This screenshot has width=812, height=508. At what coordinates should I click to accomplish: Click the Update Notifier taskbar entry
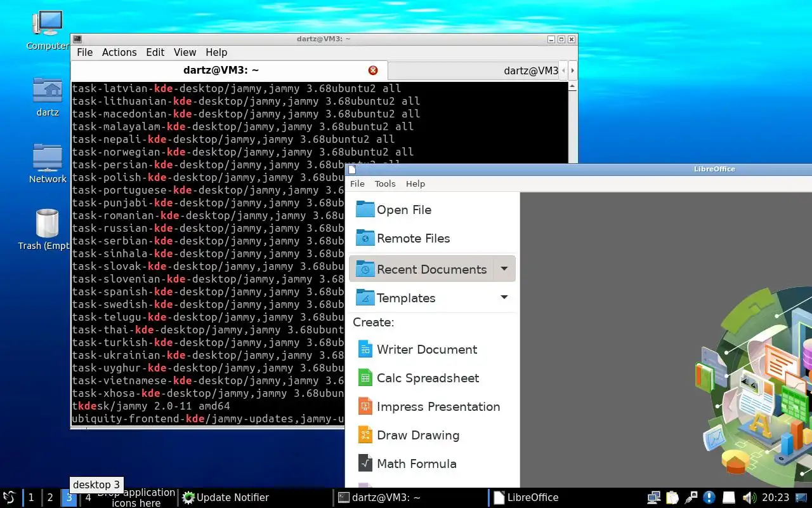click(x=254, y=498)
